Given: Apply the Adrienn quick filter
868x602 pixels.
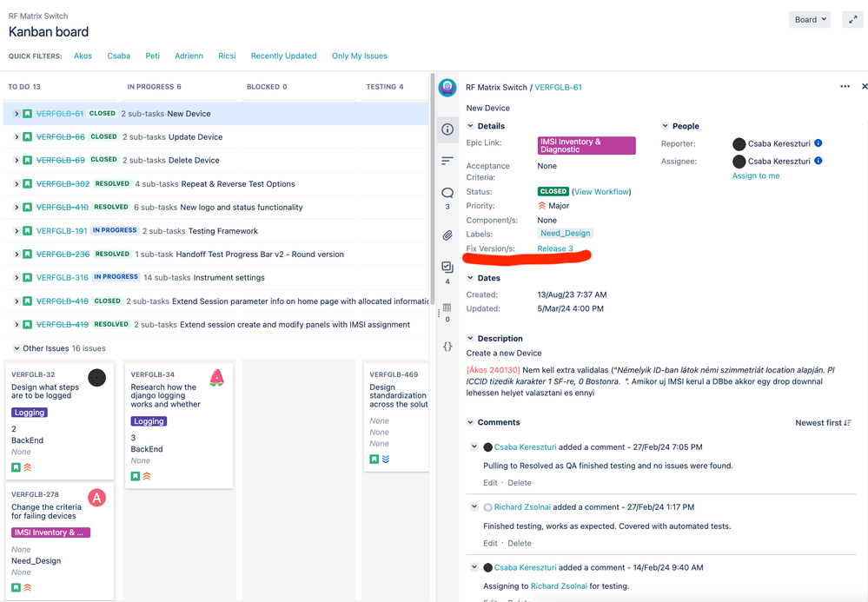Looking at the screenshot, I should click(x=189, y=56).
